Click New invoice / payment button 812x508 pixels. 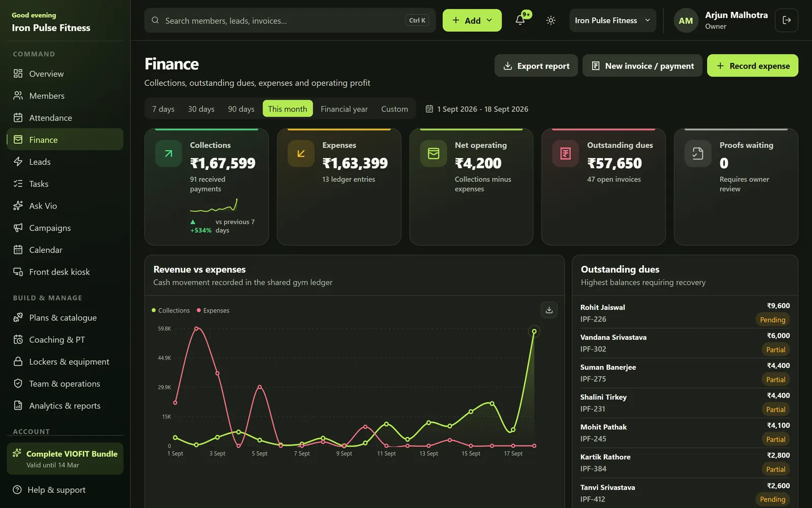click(642, 66)
